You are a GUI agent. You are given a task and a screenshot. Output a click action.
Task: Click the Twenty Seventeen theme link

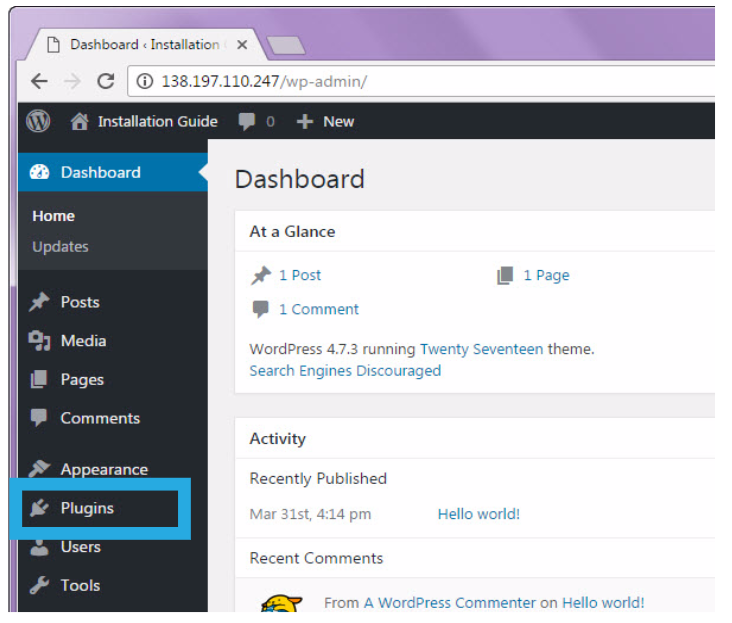point(481,349)
